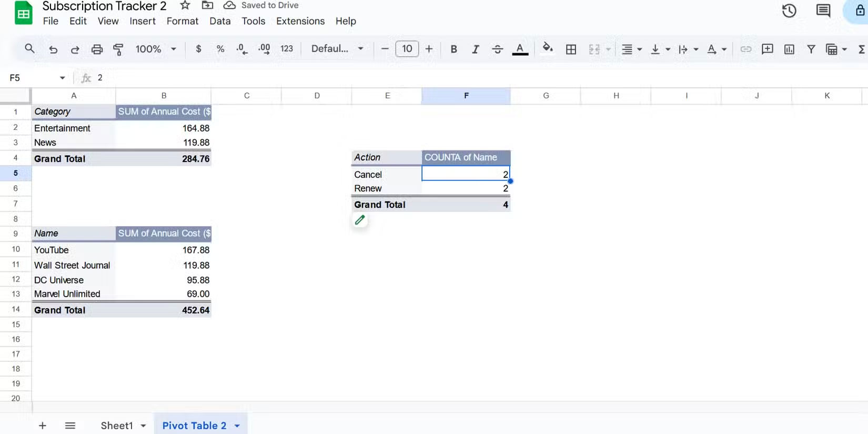Open the comments panel icon
This screenshot has width=868, height=434.
(823, 11)
